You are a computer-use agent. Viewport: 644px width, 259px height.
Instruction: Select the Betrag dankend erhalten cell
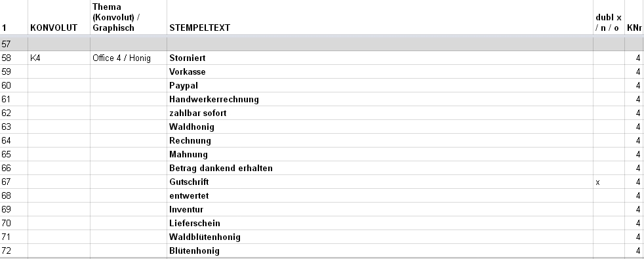[x=380, y=169]
